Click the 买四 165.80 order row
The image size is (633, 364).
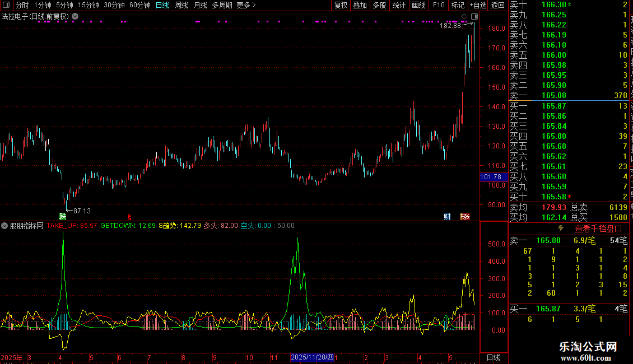[x=569, y=136]
